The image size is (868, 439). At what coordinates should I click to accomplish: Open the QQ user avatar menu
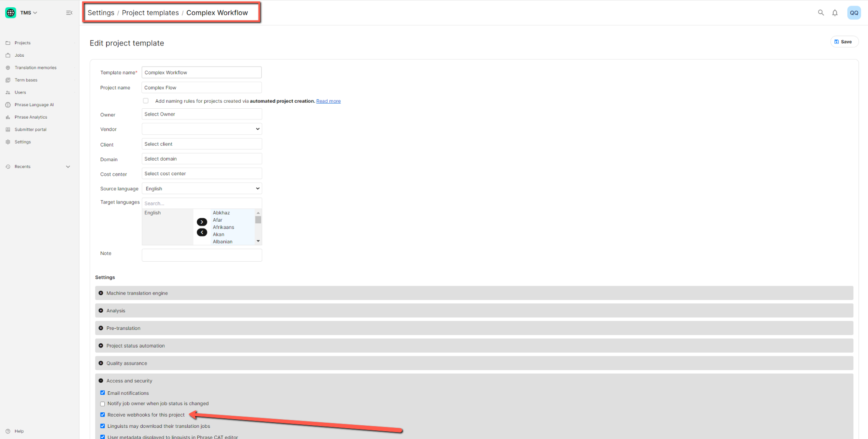[x=854, y=13]
